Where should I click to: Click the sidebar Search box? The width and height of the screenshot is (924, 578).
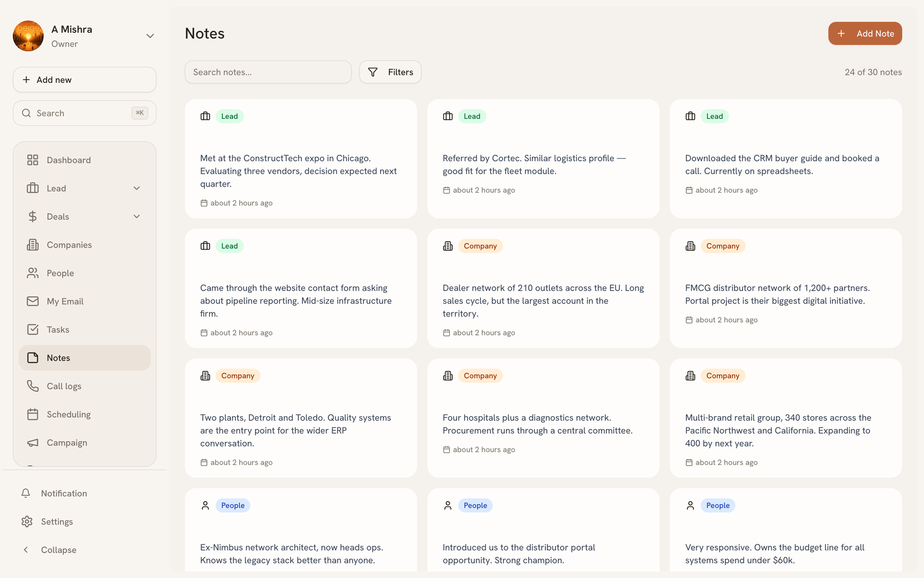(85, 113)
